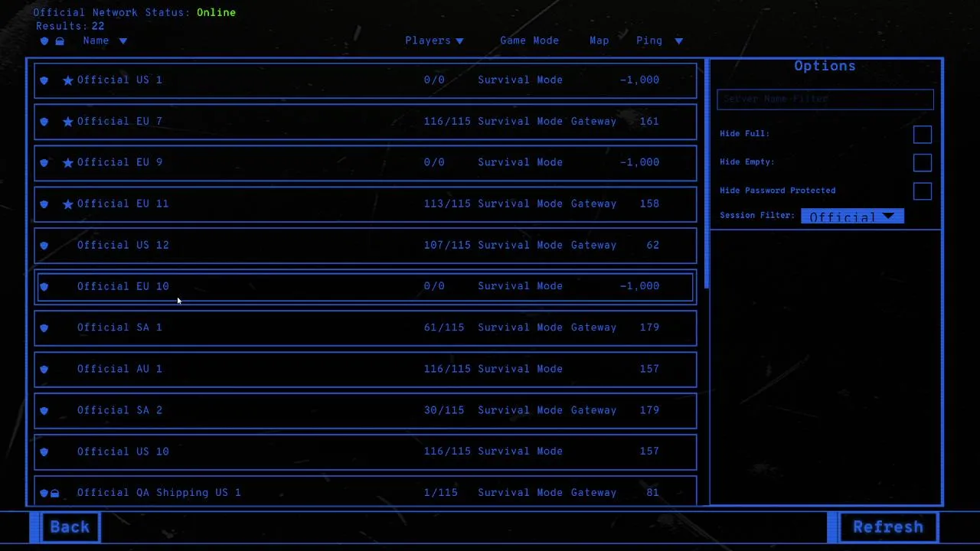Click the shield icon on Official US 1
The height and width of the screenshot is (551, 980).
44,80
